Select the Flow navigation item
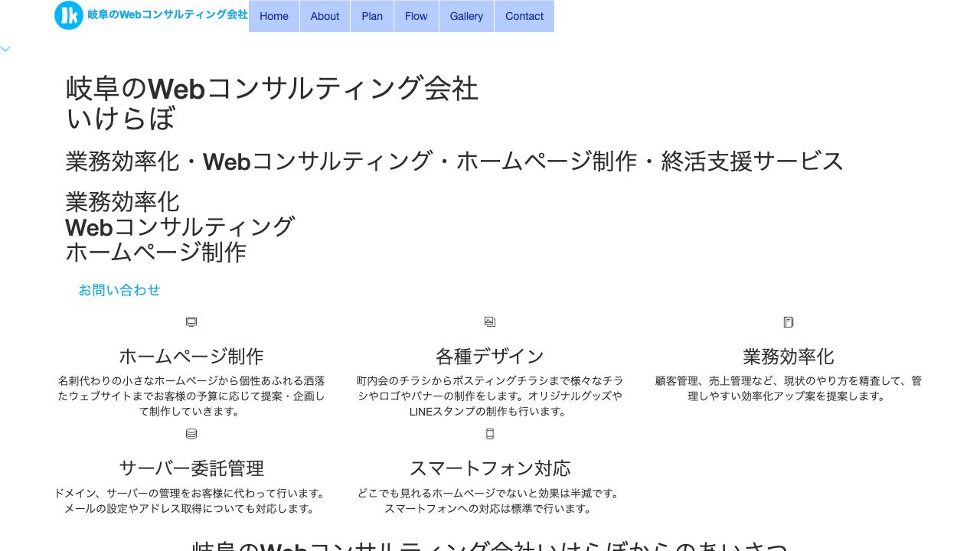980x551 pixels. pos(416,16)
